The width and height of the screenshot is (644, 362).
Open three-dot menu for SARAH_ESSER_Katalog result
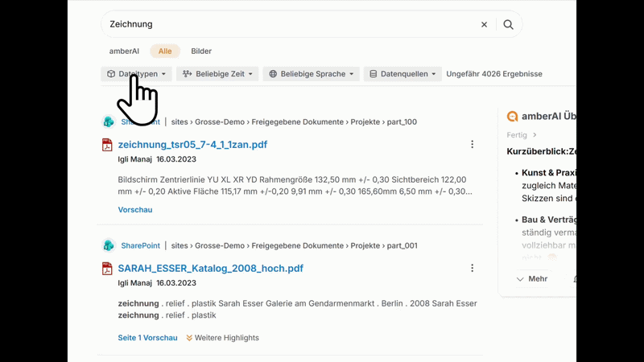[x=472, y=269]
